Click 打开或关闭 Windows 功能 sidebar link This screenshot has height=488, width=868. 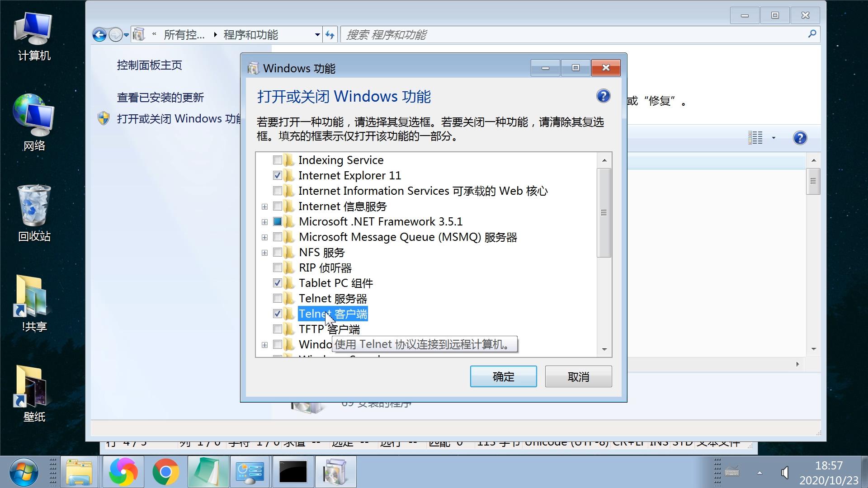179,118
